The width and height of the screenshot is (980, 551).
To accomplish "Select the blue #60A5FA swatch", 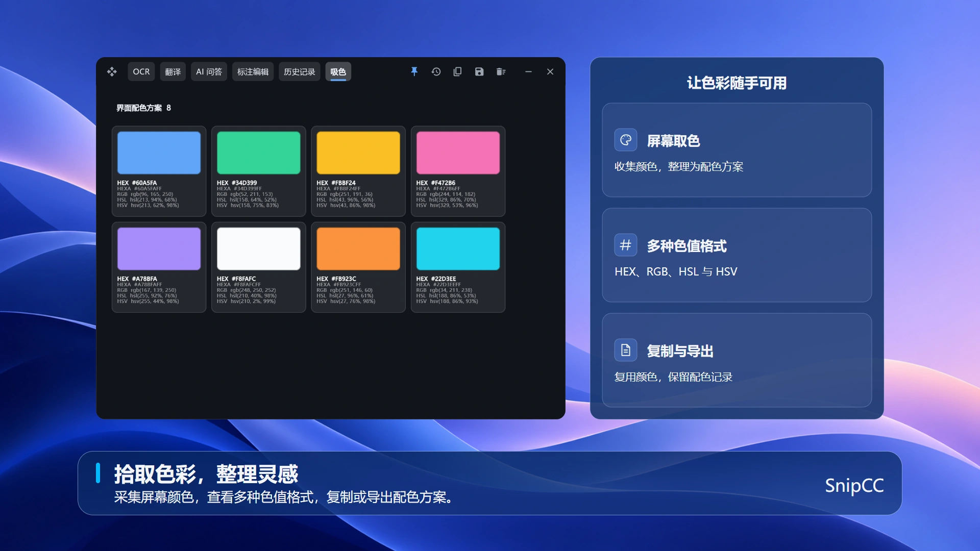I will click(159, 153).
